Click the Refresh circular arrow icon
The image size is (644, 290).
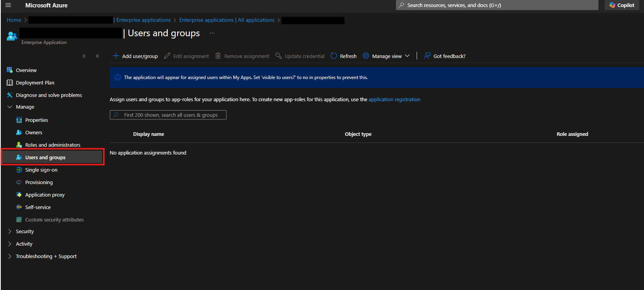(x=334, y=56)
